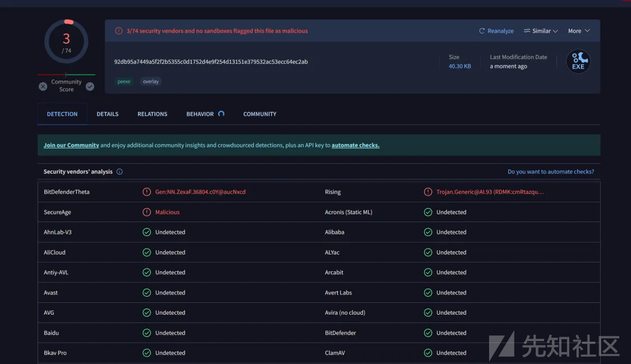Click the green check icon for AhnLab-V3

click(x=146, y=232)
